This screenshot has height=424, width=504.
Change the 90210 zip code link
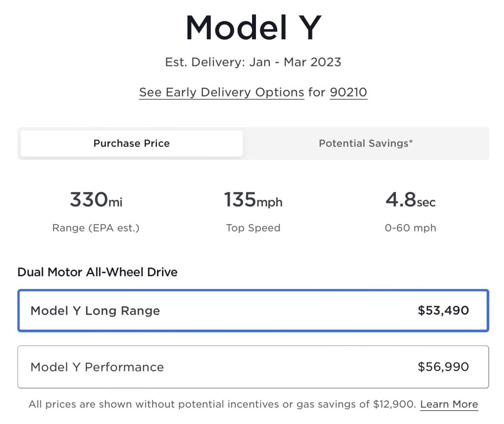348,92
